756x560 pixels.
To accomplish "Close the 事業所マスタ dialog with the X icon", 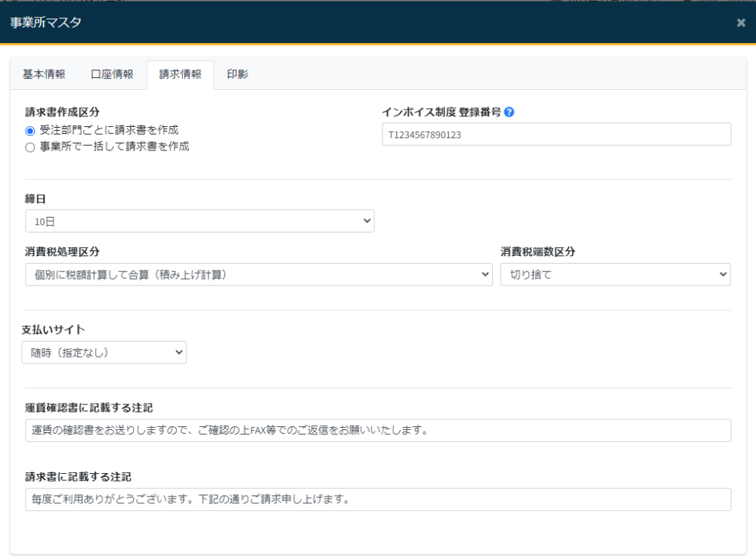I will point(741,23).
